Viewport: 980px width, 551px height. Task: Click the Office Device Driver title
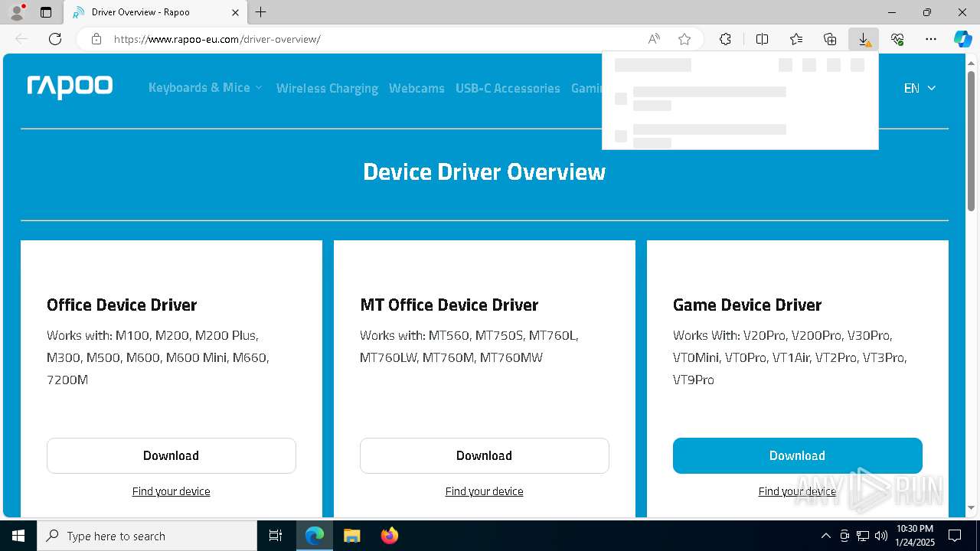122,305
